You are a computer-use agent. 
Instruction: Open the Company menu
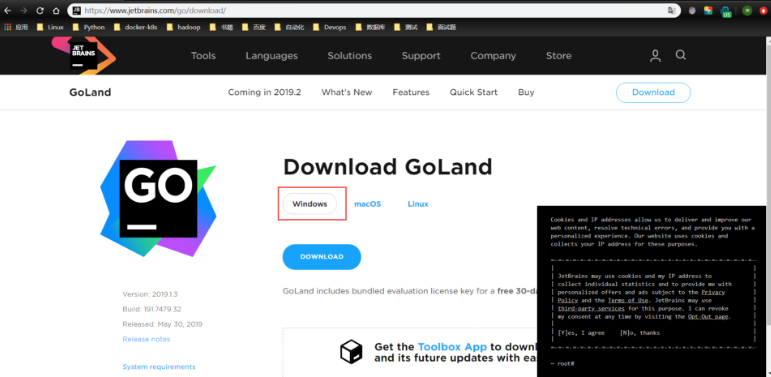pyautogui.click(x=493, y=56)
